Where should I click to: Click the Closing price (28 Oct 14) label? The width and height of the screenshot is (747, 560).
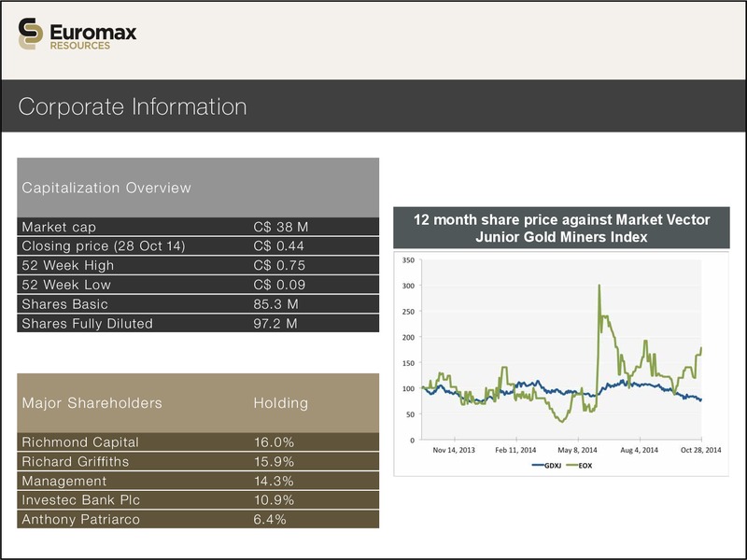[x=104, y=246]
